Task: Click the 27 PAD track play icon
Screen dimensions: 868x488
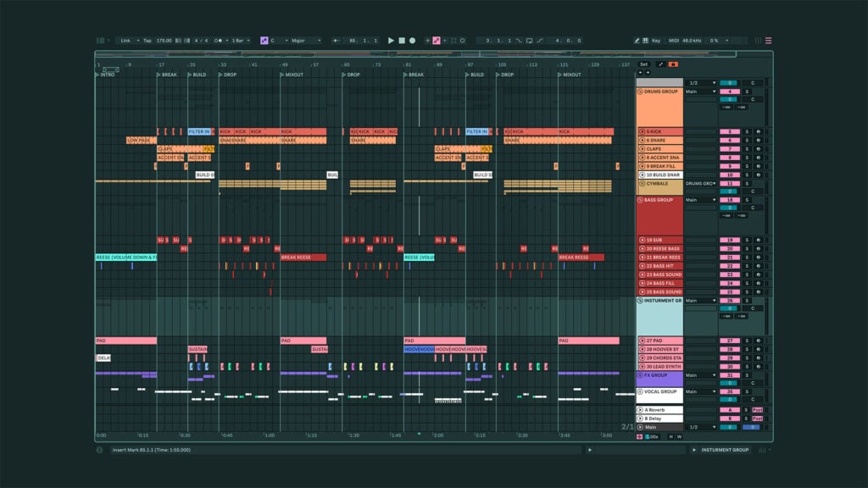Action: click(643, 341)
